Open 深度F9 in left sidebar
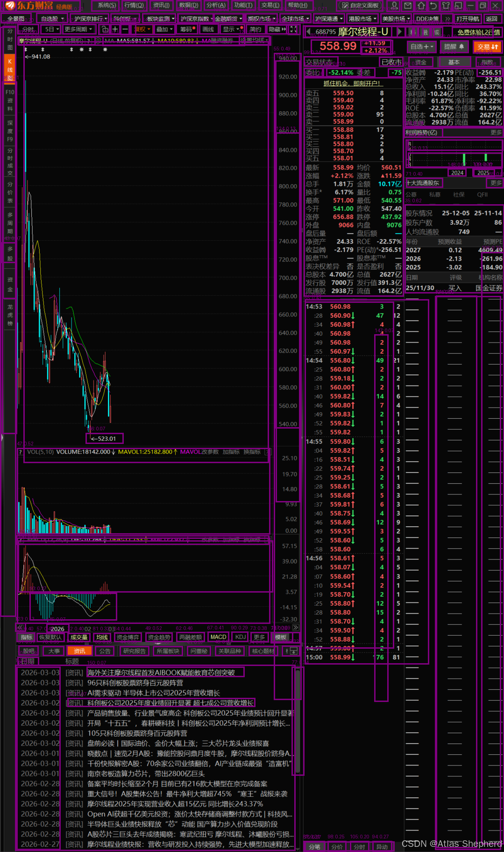The width and height of the screenshot is (504, 852). [10, 131]
